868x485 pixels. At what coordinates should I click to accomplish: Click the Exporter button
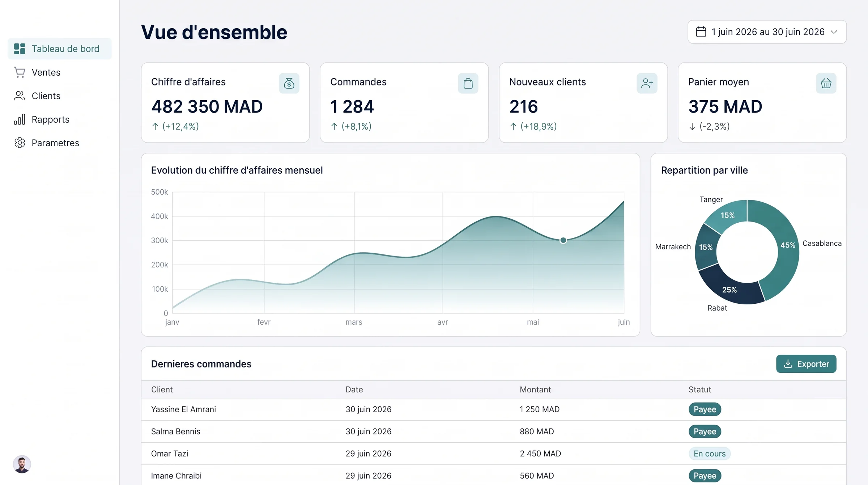click(x=806, y=364)
